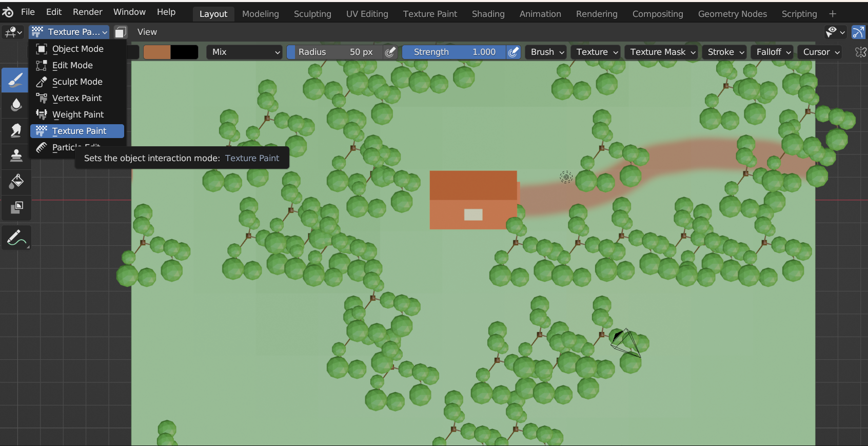Open the Help menu
868x446 pixels.
pos(166,12)
